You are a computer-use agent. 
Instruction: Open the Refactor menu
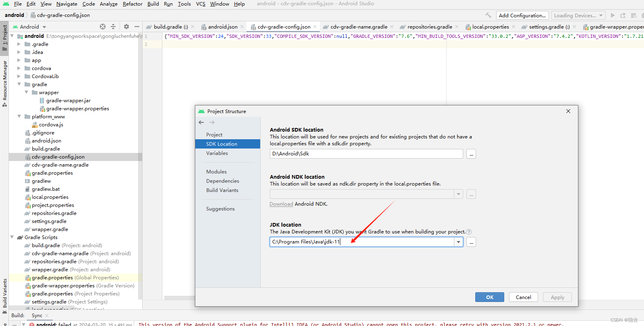[133, 4]
